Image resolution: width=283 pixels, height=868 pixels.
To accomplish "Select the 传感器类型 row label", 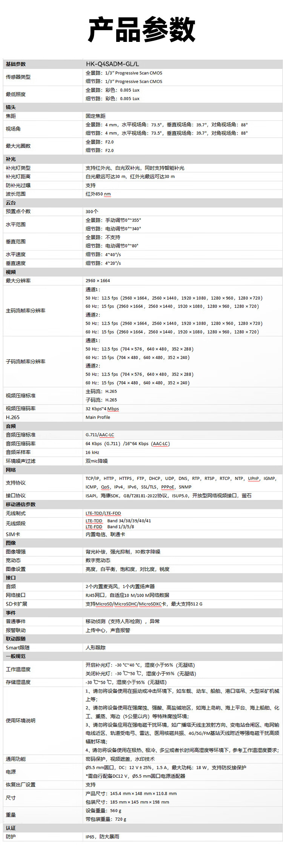I will (18, 77).
